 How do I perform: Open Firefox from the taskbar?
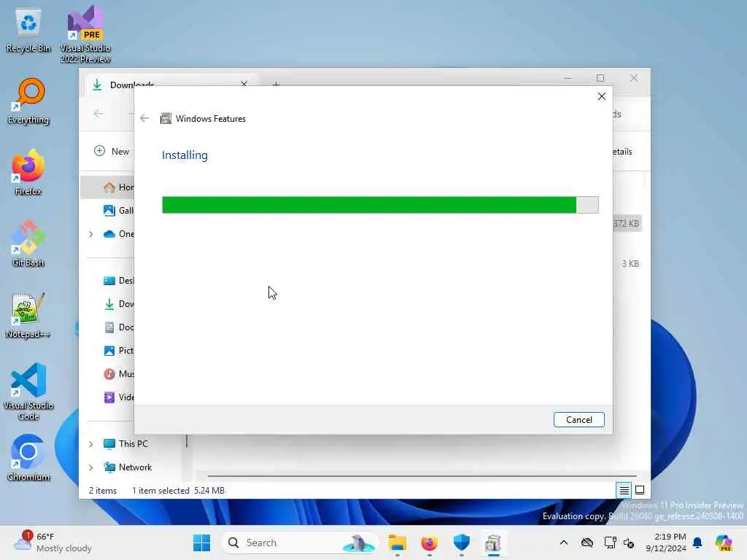point(429,542)
